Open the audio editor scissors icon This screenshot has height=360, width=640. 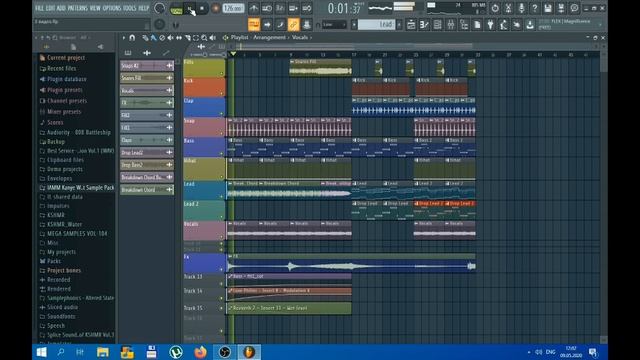point(508,8)
